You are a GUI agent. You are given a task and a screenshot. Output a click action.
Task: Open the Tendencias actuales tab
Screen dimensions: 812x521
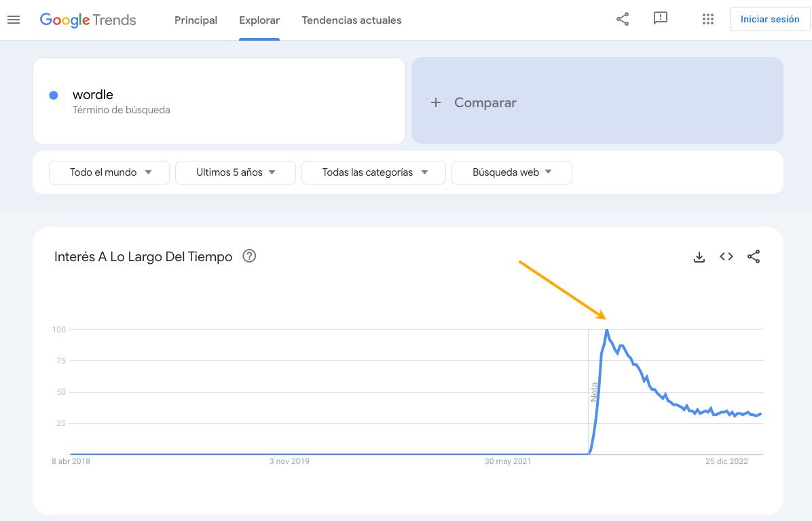352,20
